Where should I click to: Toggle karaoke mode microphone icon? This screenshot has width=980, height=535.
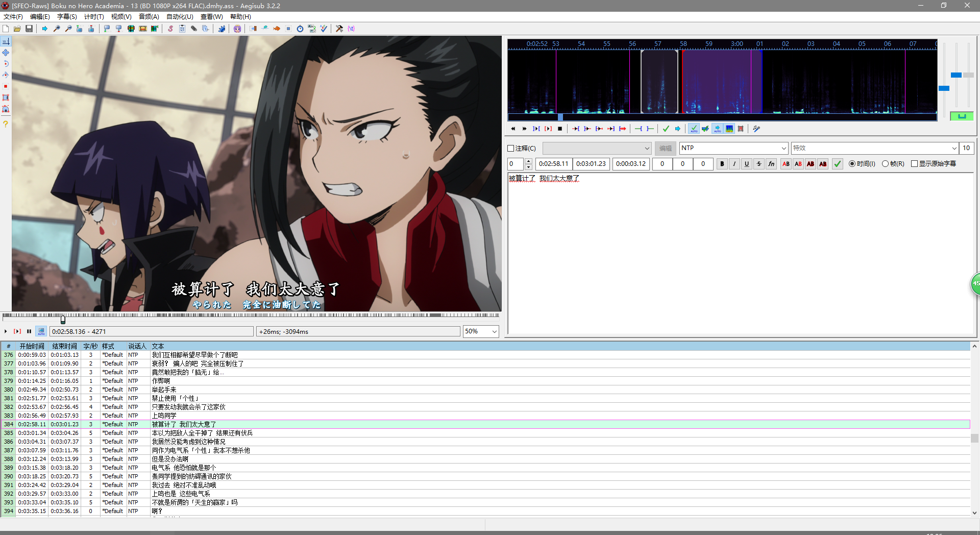pyautogui.click(x=756, y=129)
